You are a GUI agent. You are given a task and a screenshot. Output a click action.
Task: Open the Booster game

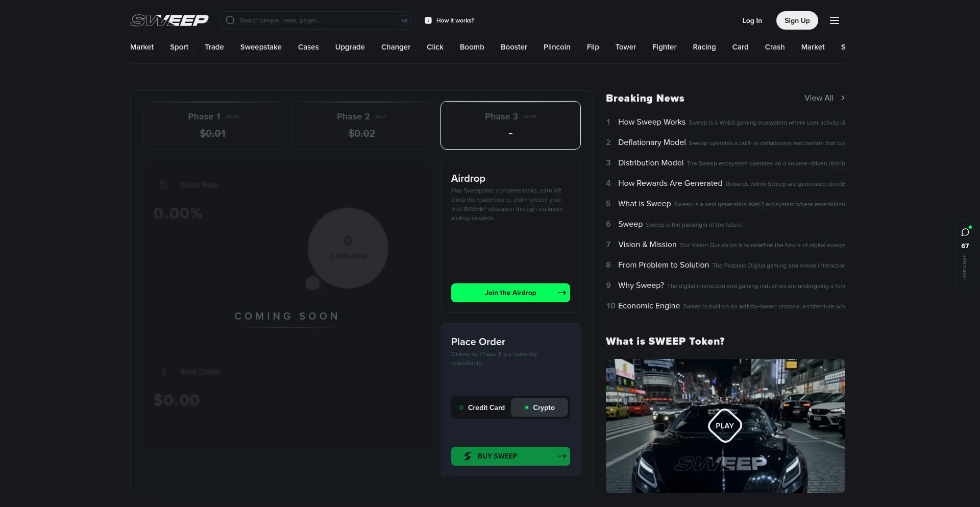514,47
